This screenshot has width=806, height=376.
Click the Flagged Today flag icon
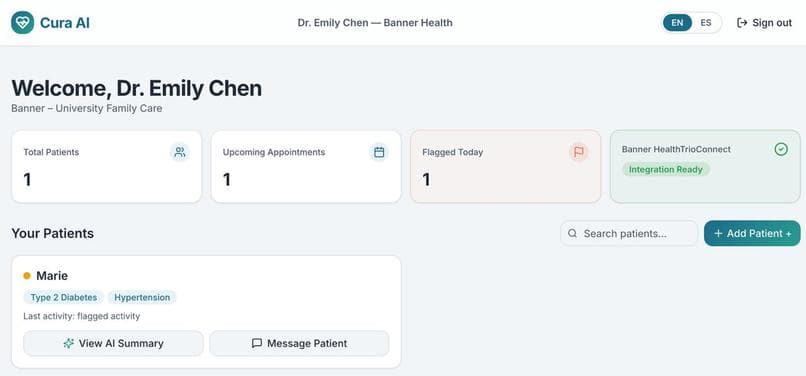[x=578, y=152]
